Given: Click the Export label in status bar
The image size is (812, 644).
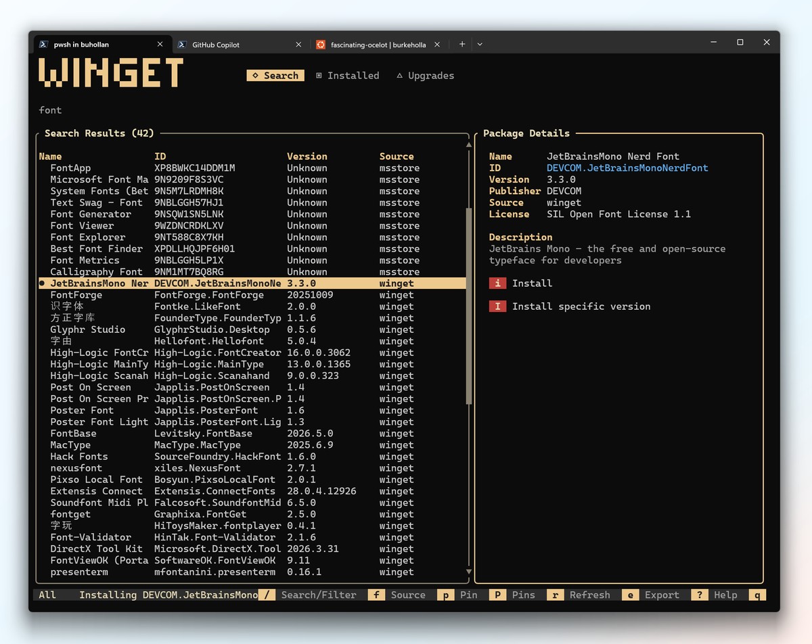Looking at the screenshot, I should pyautogui.click(x=662, y=595).
